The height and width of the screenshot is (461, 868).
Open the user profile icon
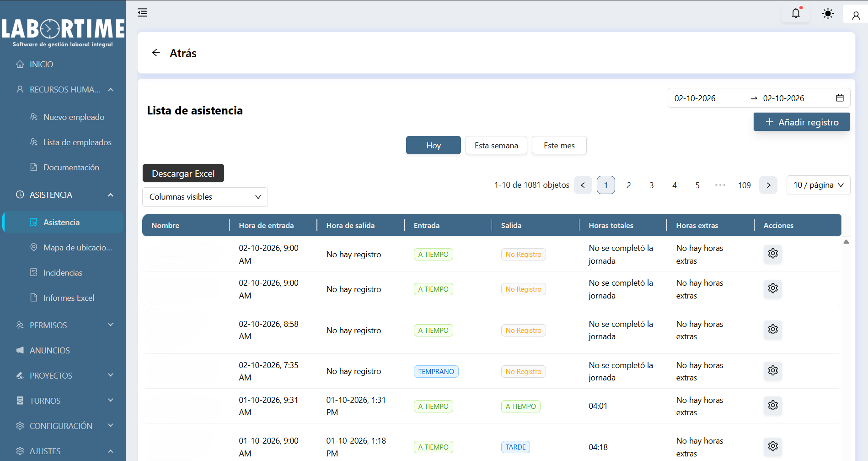click(x=856, y=16)
